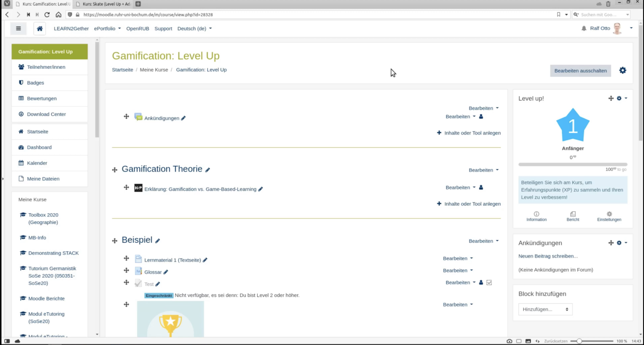Viewport: 644px width, 345px height.
Task: Open Meine Dateien in the sidebar
Action: tap(49, 179)
